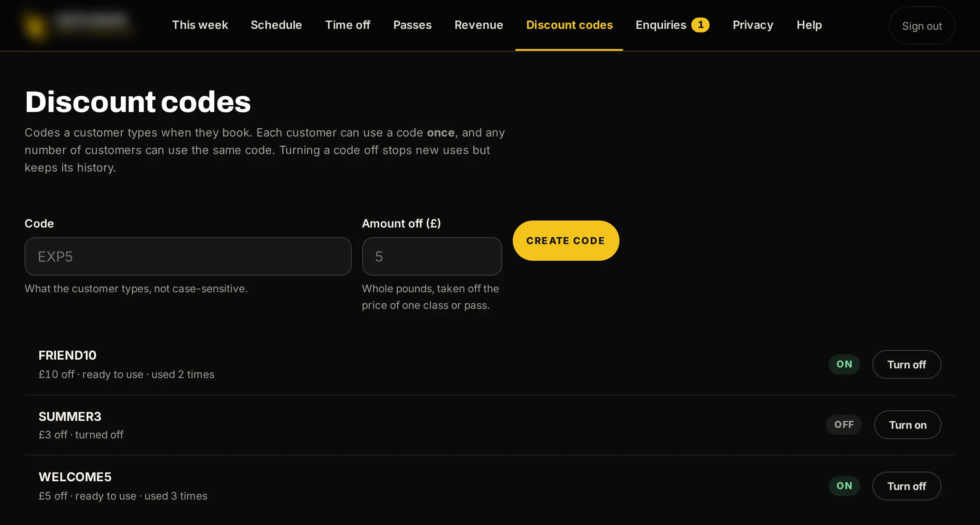The image size is (980, 525).
Task: Click the '£3 off · turned off' text
Action: (x=81, y=435)
